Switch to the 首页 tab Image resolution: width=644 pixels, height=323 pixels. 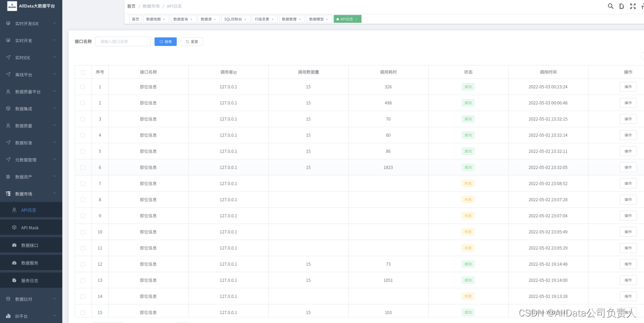coord(135,19)
